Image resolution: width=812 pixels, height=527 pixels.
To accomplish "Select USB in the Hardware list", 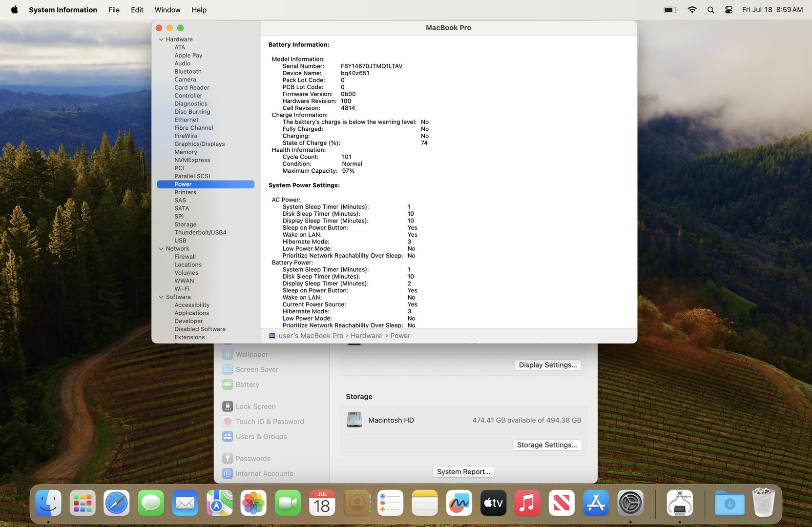I will point(181,241).
